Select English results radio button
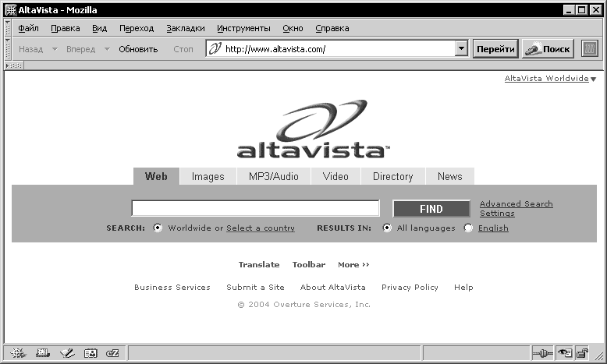Screen dimensions: 607x364 [x=468, y=228]
